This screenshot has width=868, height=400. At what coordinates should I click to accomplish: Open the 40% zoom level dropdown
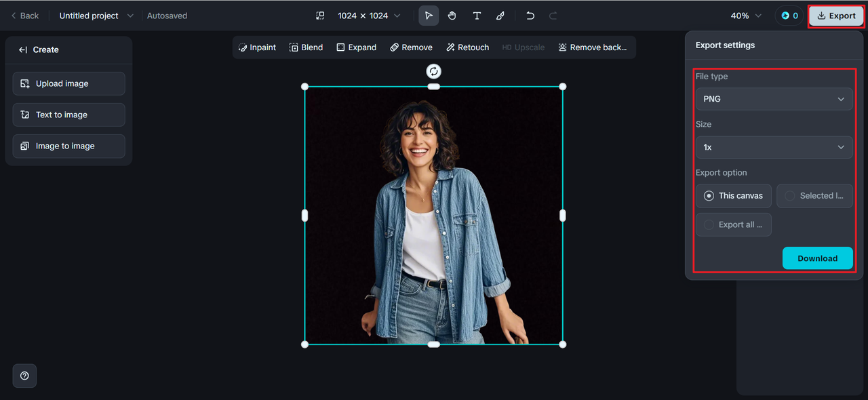(746, 16)
